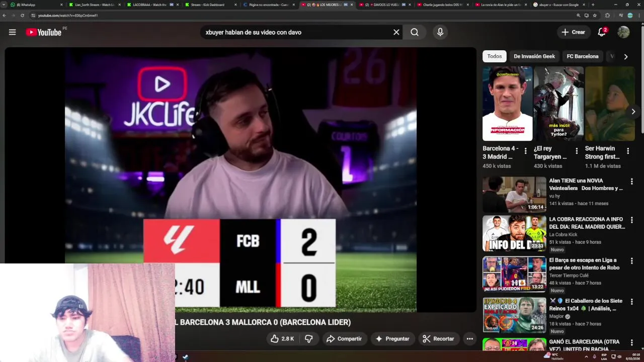
Task: Click the Recortar clip button
Action: 438,339
